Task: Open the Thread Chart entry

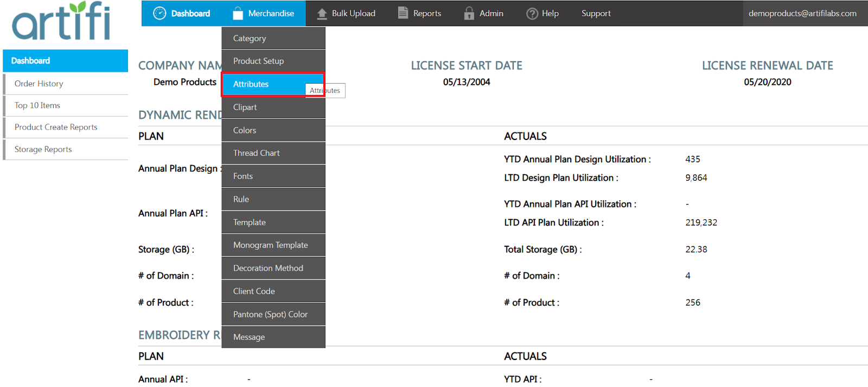Action: [273, 153]
